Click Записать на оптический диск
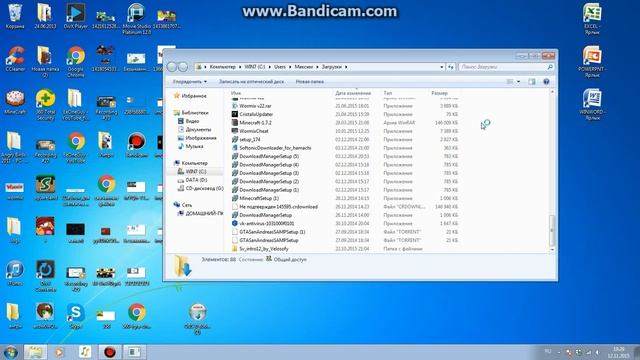The height and width of the screenshot is (360, 640). point(251,82)
